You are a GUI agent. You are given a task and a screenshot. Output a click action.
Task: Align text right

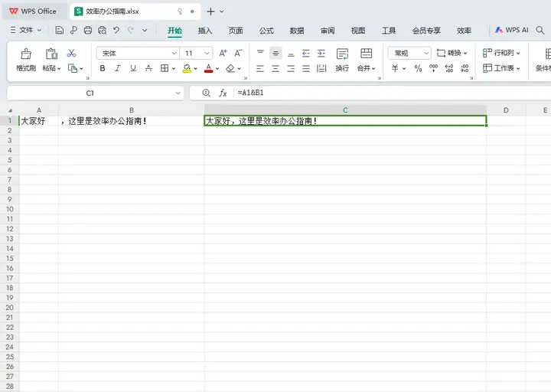coord(291,68)
